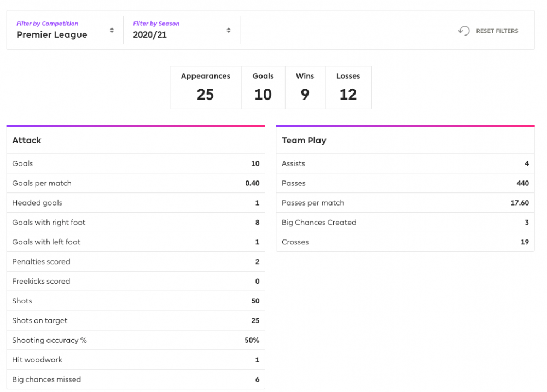This screenshot has width=547, height=392.
Task: Select the Attack section header
Action: (x=136, y=141)
